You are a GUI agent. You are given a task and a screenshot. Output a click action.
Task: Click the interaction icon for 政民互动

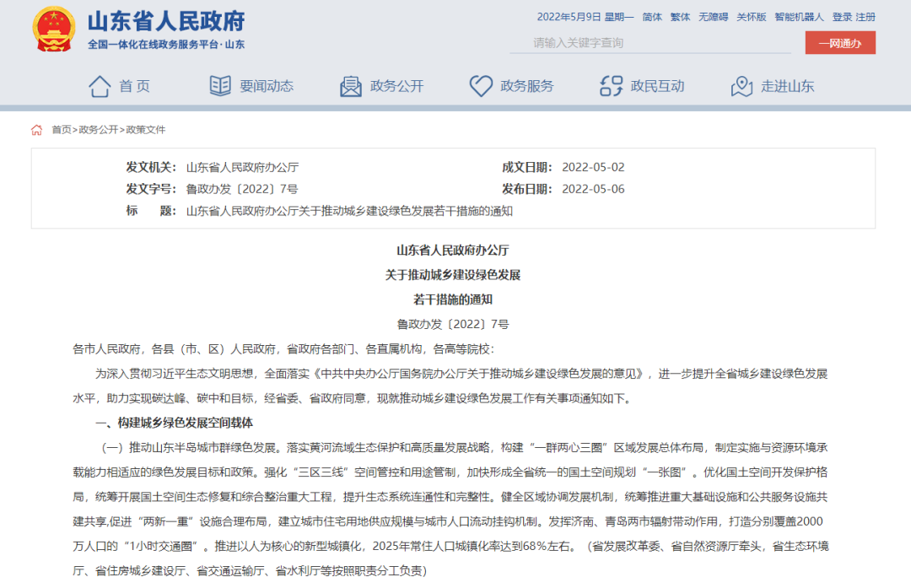pos(612,86)
